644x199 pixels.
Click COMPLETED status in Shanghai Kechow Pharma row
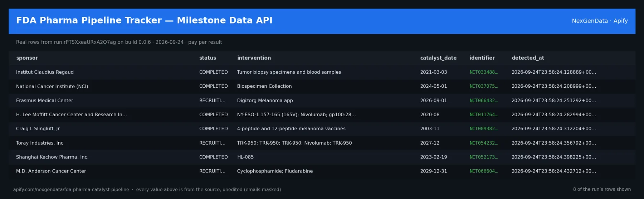click(214, 157)
